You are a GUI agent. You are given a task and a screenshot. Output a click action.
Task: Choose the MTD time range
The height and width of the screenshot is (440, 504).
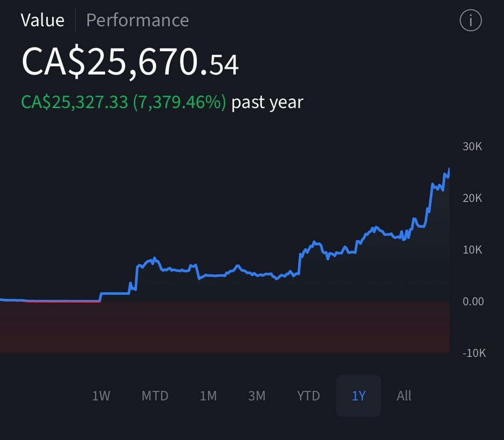[155, 396]
